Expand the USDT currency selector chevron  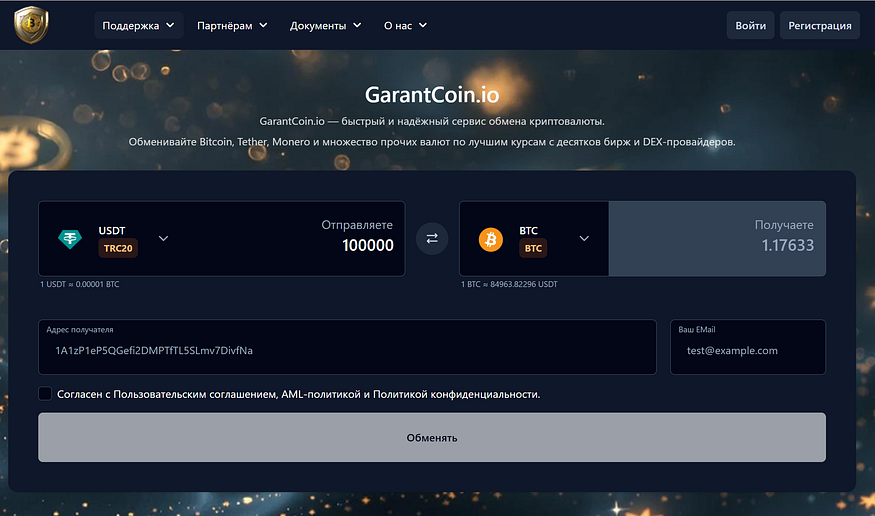pos(163,239)
